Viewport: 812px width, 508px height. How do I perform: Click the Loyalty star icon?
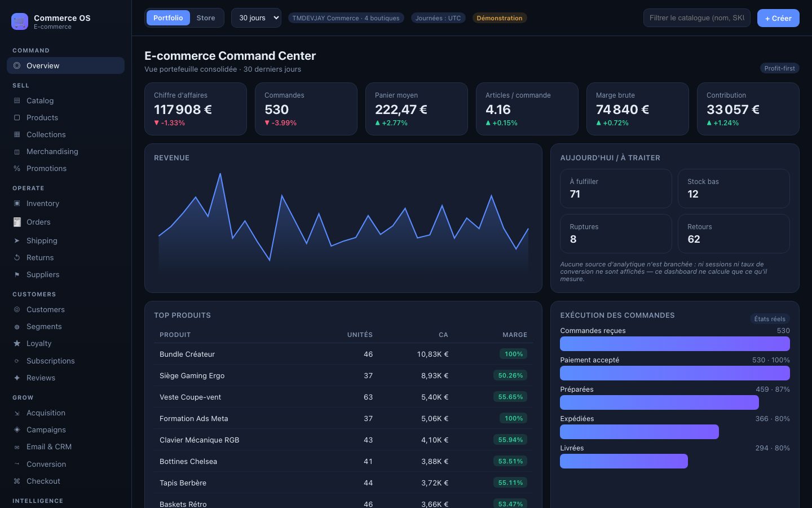click(17, 343)
